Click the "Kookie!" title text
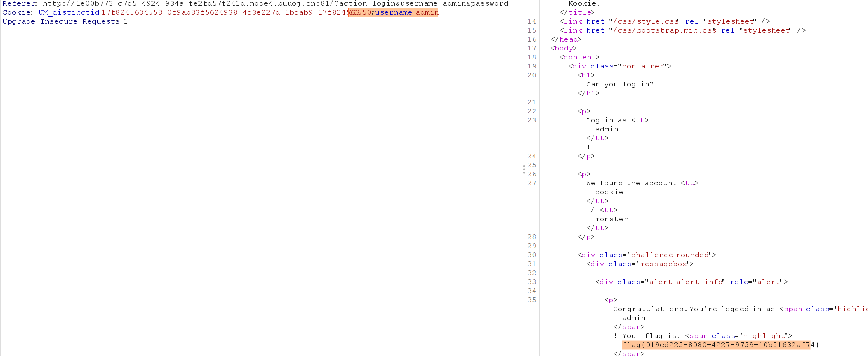The image size is (868, 356). [584, 3]
